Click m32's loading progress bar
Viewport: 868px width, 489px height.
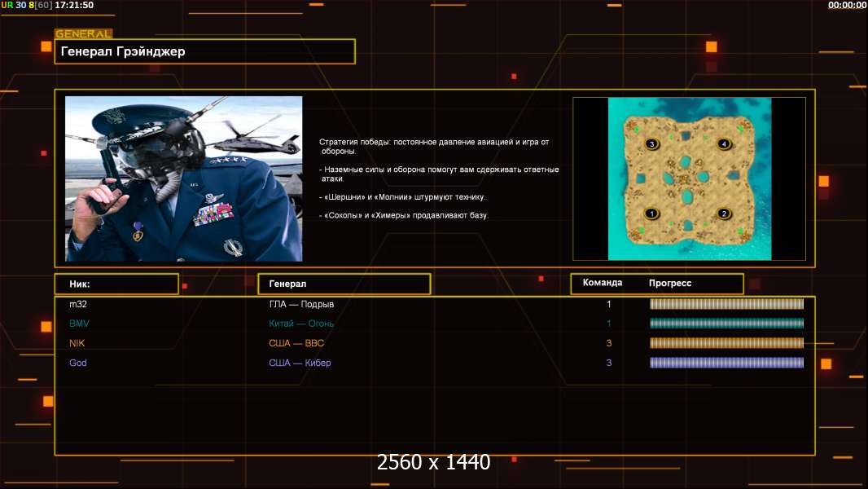coord(726,304)
